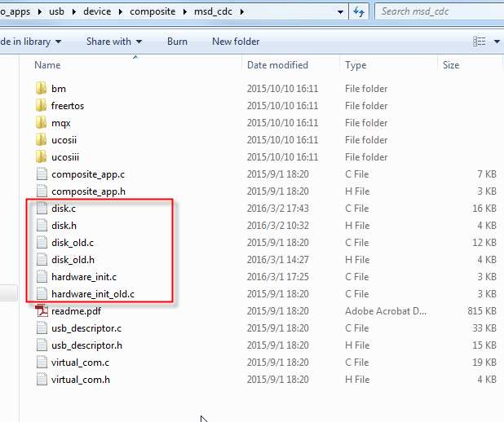Viewport: 504px width, 422px height.
Task: Open the mqx folder icon
Action: click(41, 122)
